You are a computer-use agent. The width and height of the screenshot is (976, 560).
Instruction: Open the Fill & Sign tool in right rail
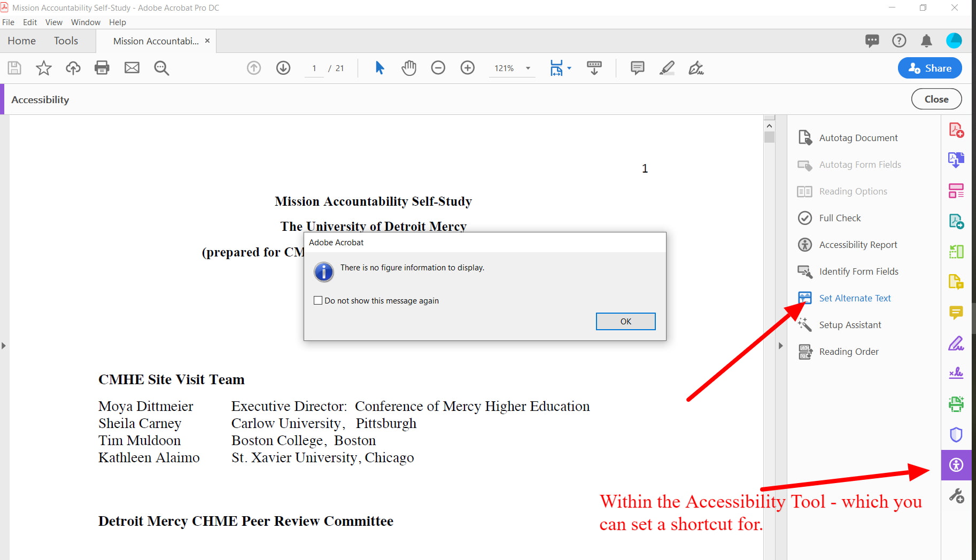(x=956, y=343)
